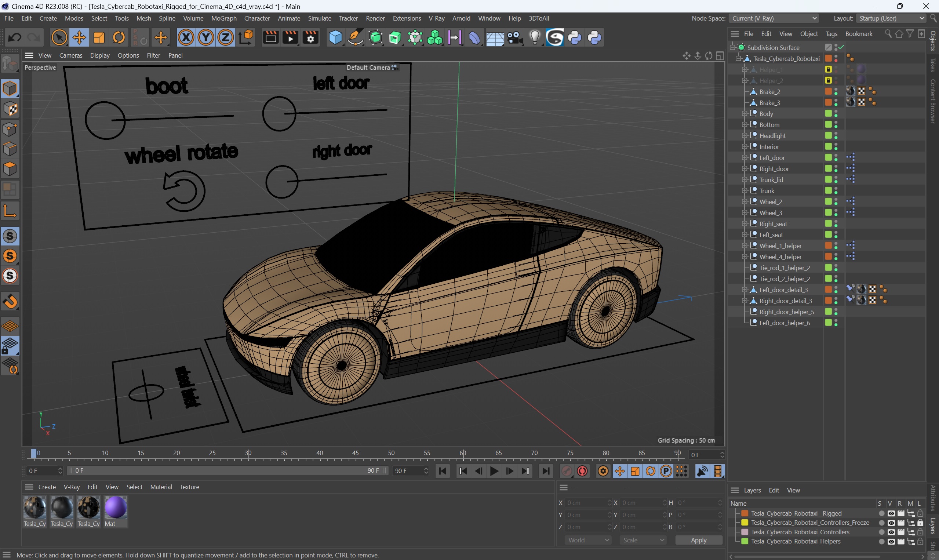
Task: Click the Locked Workplane icon
Action: pyautogui.click(x=10, y=346)
